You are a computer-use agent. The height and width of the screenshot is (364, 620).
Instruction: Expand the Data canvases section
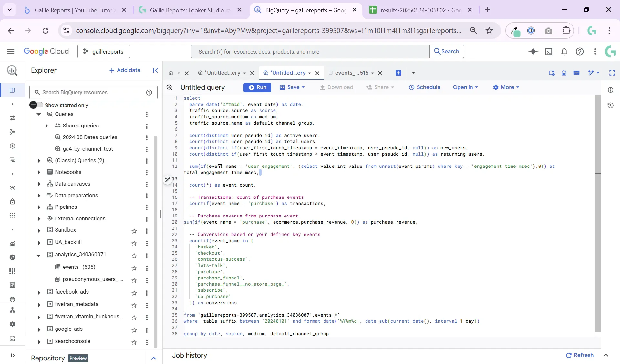(x=39, y=184)
